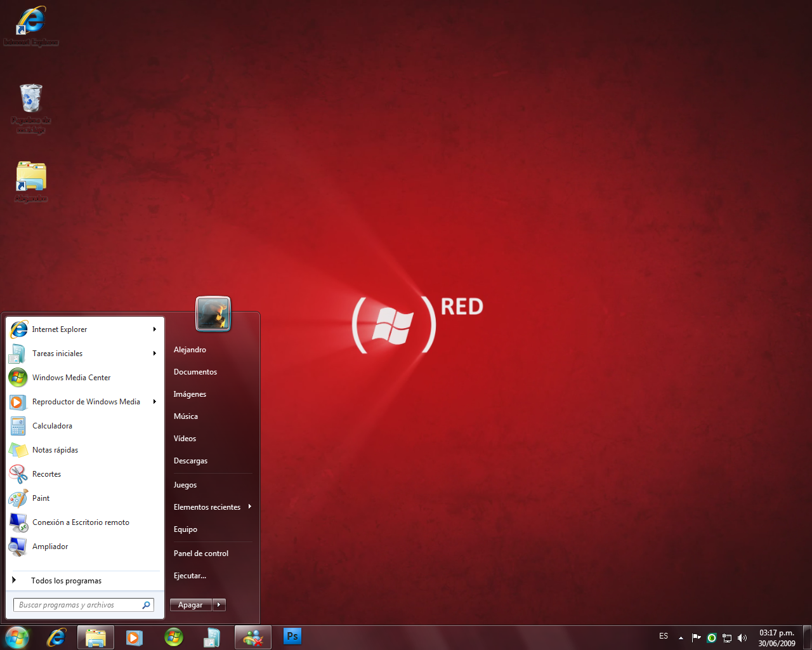Show hidden tray icons with the up arrow

681,637
